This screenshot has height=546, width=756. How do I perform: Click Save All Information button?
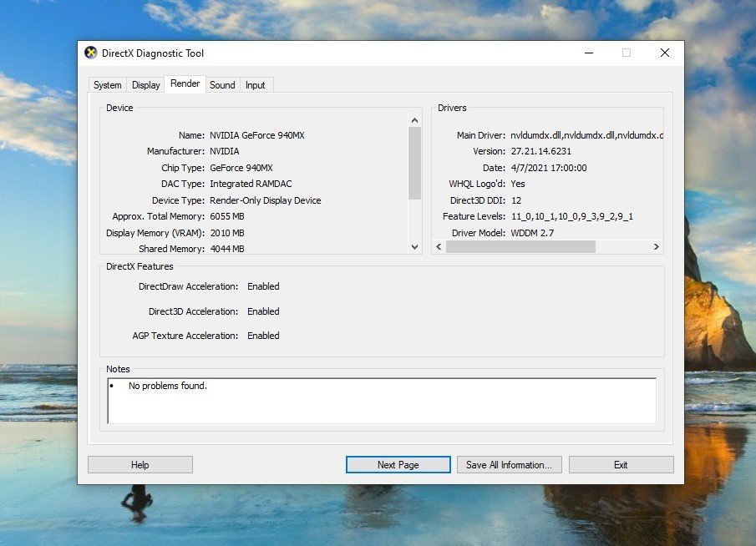[508, 465]
